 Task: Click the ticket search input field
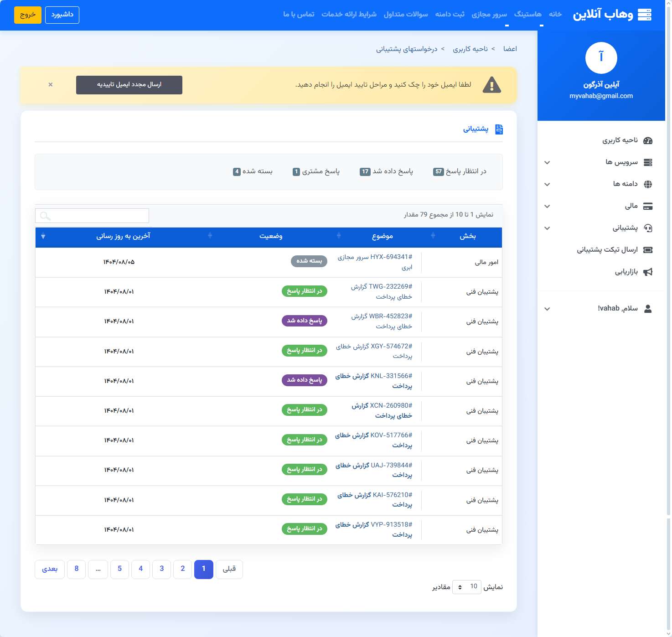(92, 216)
